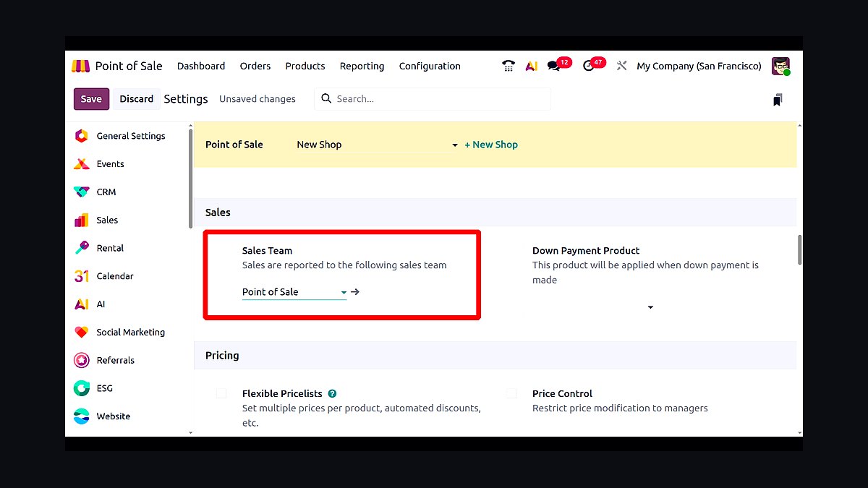Select the ESG icon in the sidebar
Image resolution: width=868 pixels, height=488 pixels.
click(x=82, y=388)
